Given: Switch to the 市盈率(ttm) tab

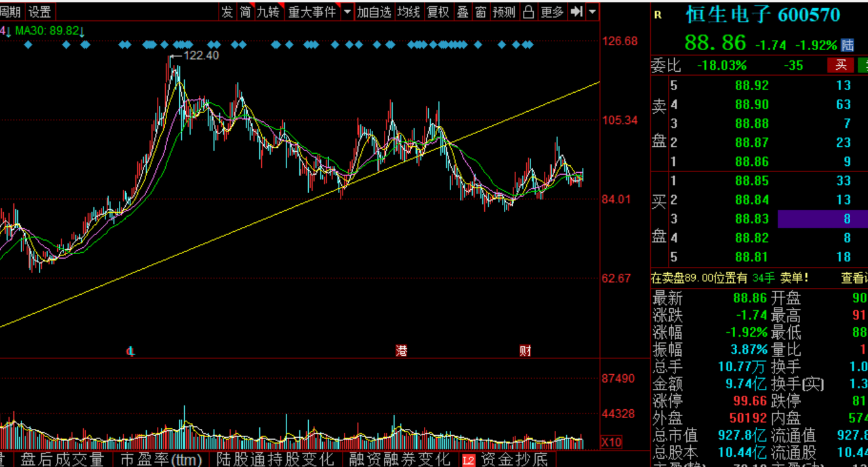Looking at the screenshot, I should [x=161, y=459].
